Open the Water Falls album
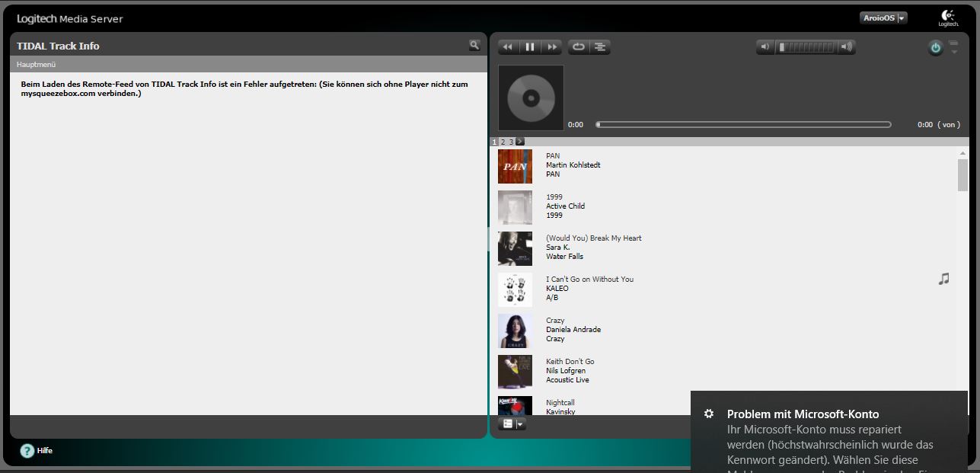This screenshot has height=473, width=980. pyautogui.click(x=564, y=257)
